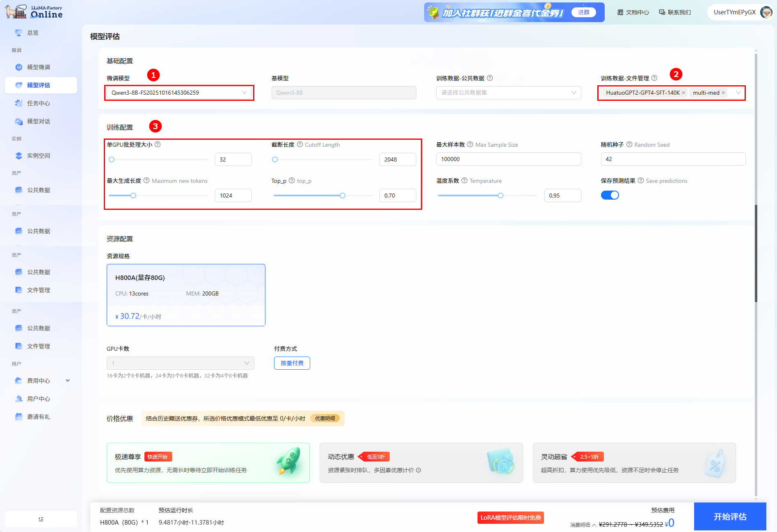The width and height of the screenshot is (777, 532).
Task: Open the 文档中心 link in header
Action: pos(633,12)
